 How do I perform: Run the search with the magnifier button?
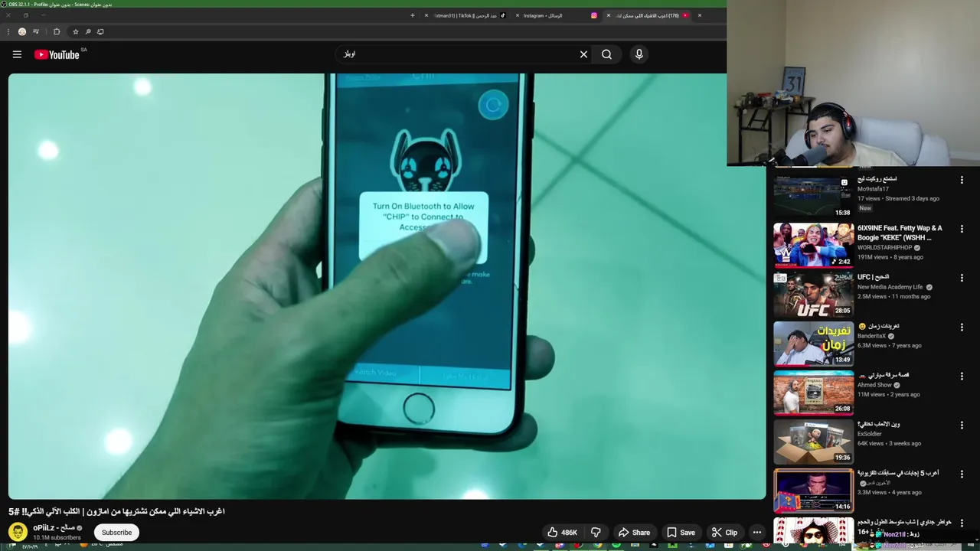pyautogui.click(x=606, y=54)
